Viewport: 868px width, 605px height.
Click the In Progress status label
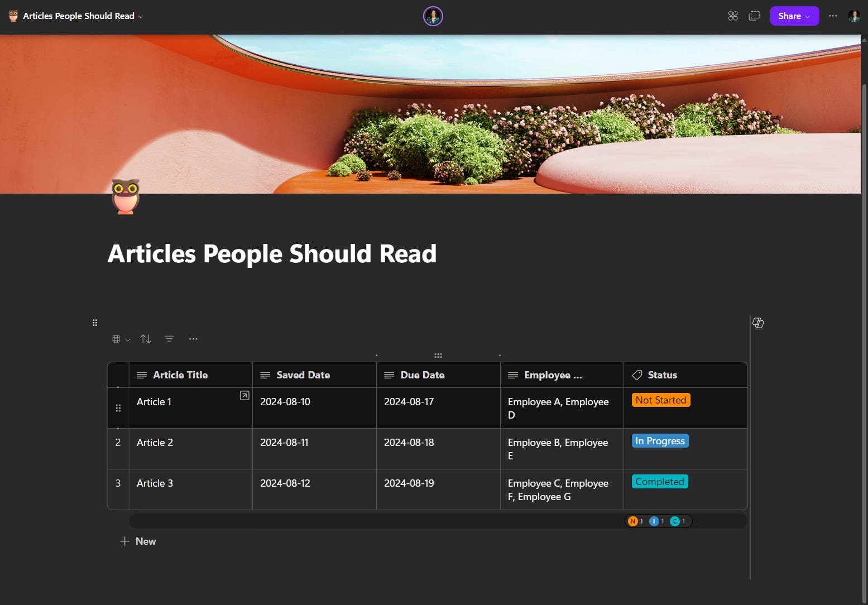pos(660,441)
